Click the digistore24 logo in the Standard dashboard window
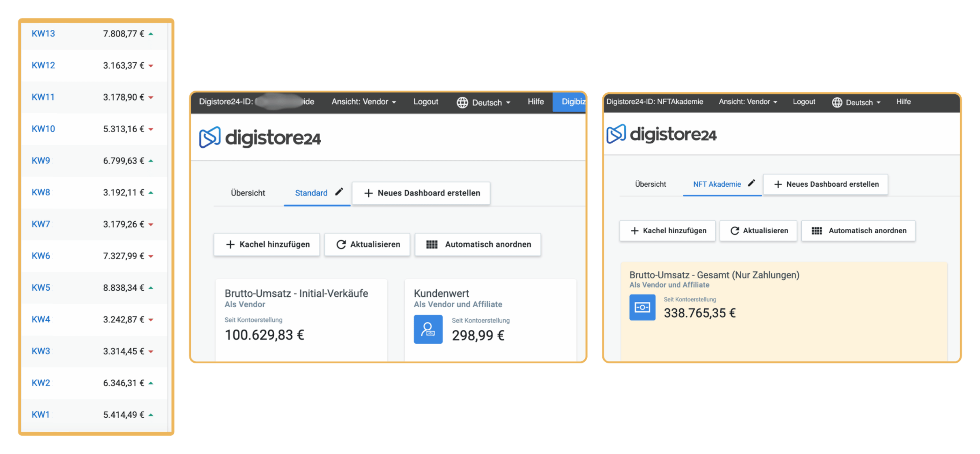This screenshot has height=454, width=980. coord(260,138)
